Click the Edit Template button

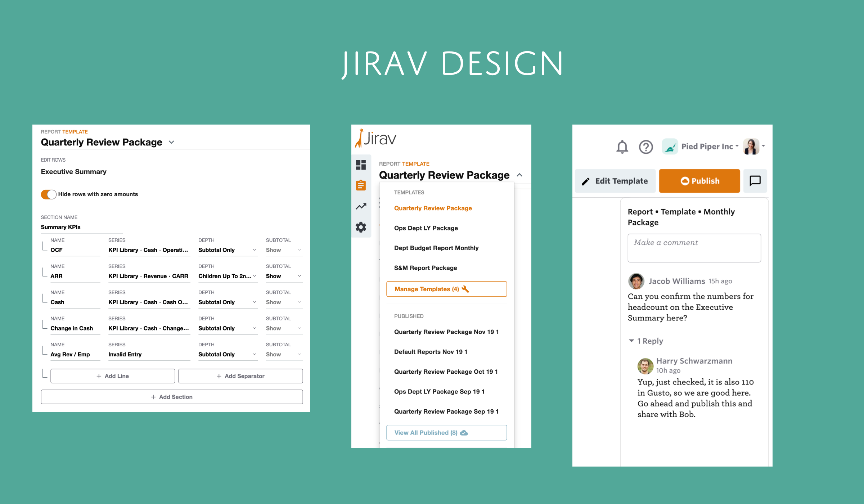pos(615,181)
